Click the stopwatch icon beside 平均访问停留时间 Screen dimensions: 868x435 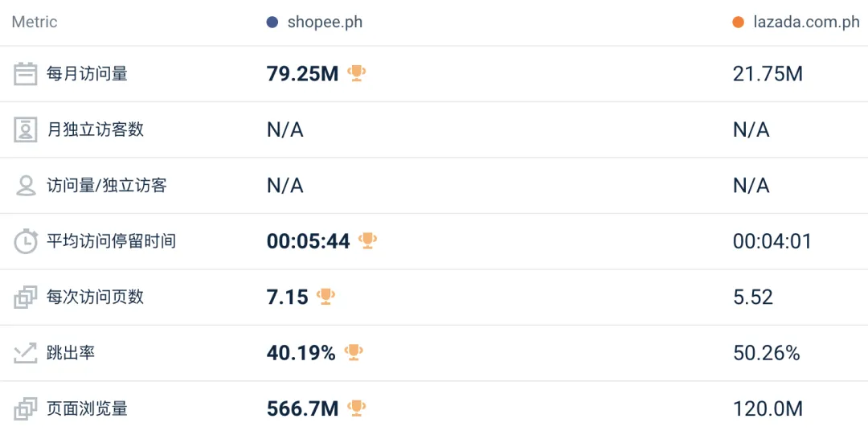point(26,241)
